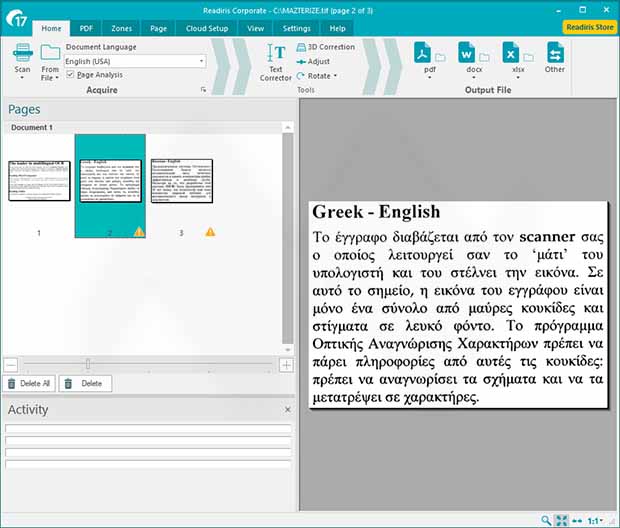Select the pdf output file icon
Screen dimensions: 620x528
tap(422, 53)
